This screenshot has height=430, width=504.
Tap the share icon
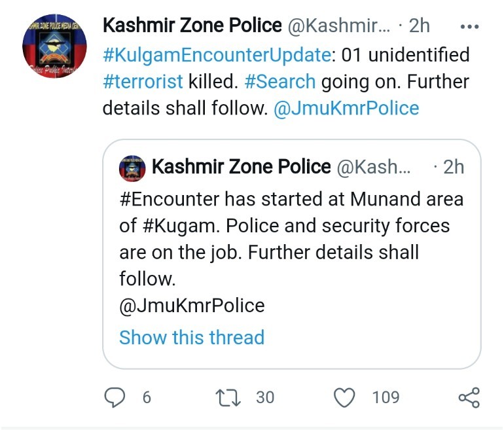(x=469, y=397)
